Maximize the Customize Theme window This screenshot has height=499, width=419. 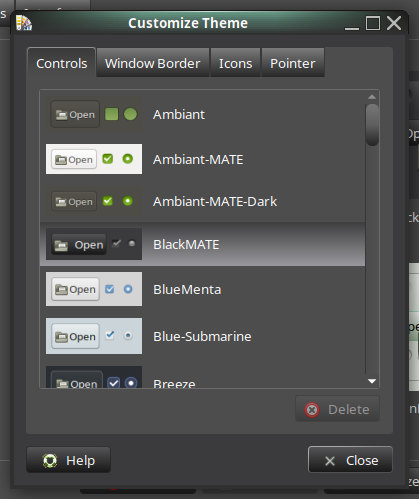point(373,23)
